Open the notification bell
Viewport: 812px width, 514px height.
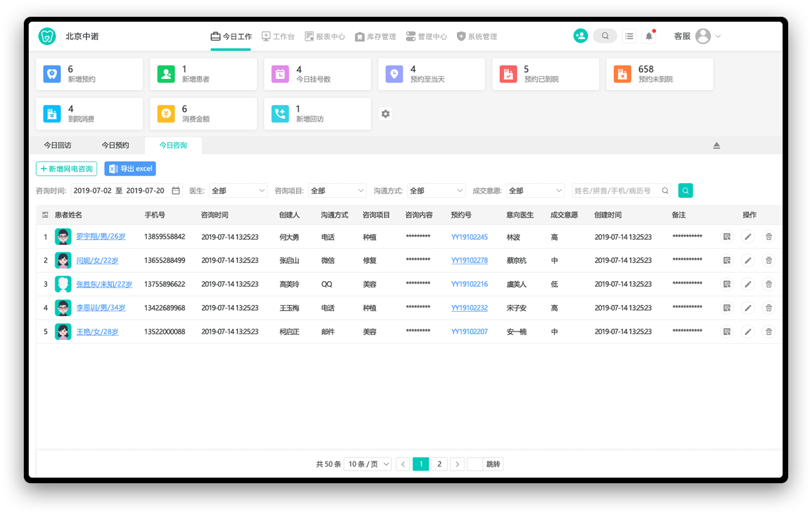(x=649, y=36)
